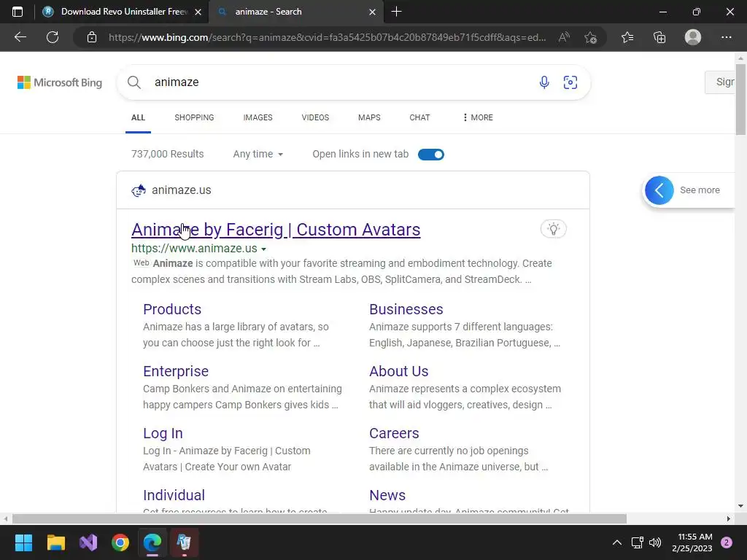The height and width of the screenshot is (560, 747).
Task: Click the scroll right arrow
Action: tap(729, 518)
